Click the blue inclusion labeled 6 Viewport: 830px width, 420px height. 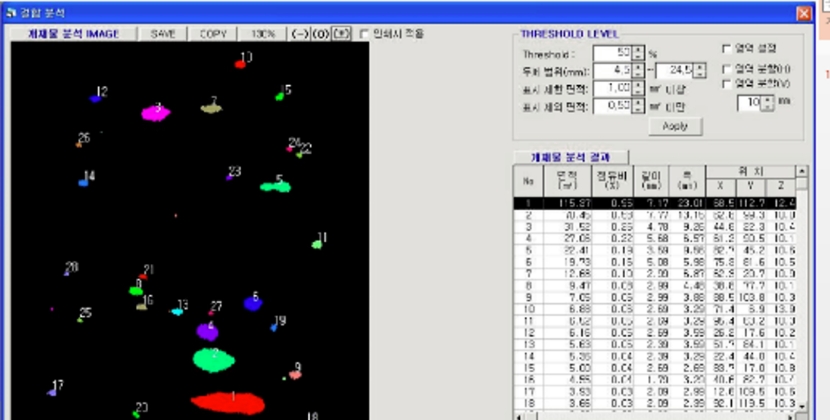pyautogui.click(x=252, y=303)
